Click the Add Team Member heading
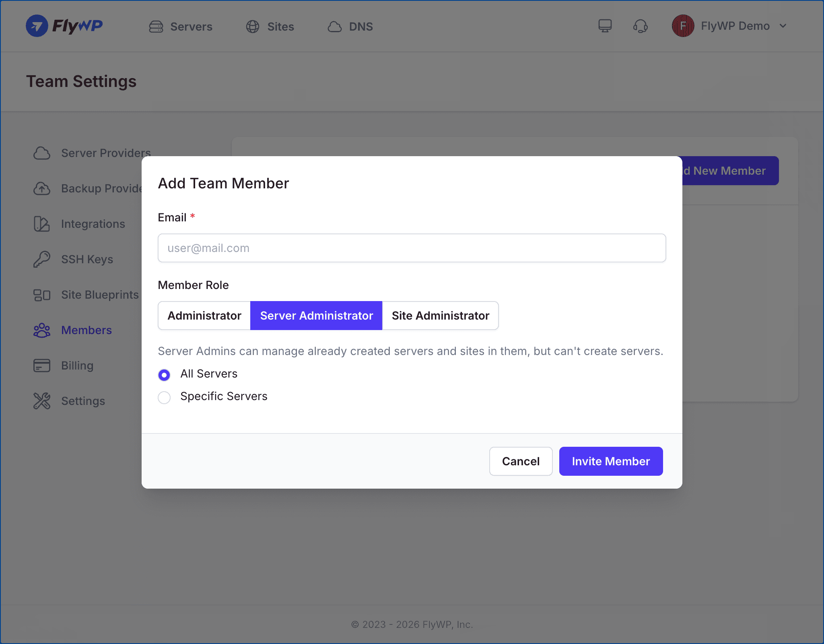The width and height of the screenshot is (824, 644). [x=224, y=184]
